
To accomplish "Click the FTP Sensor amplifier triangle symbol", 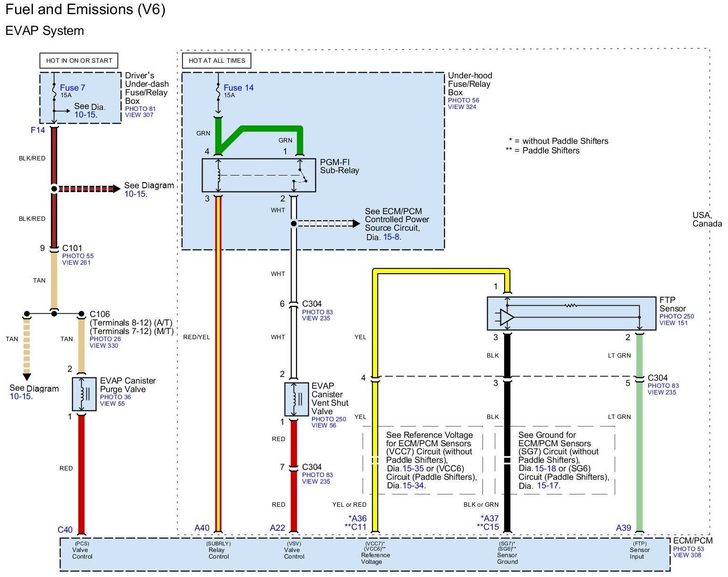I will [x=506, y=316].
